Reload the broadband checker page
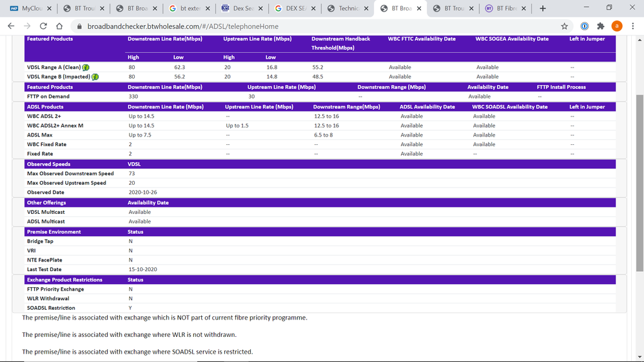Image resolution: width=644 pixels, height=362 pixels. [x=43, y=26]
